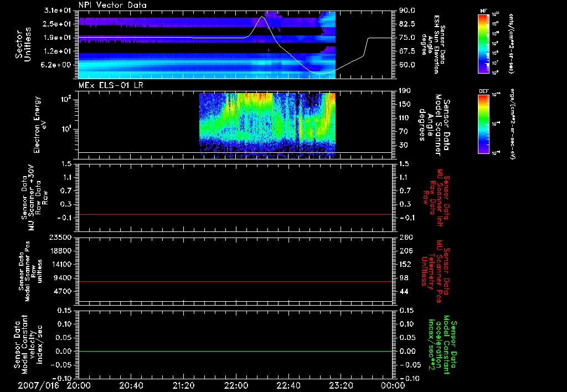Click the 'ESH Sun Elevation Angle' axis label
Screen dimensions: 567x392
pyautogui.click(x=434, y=44)
